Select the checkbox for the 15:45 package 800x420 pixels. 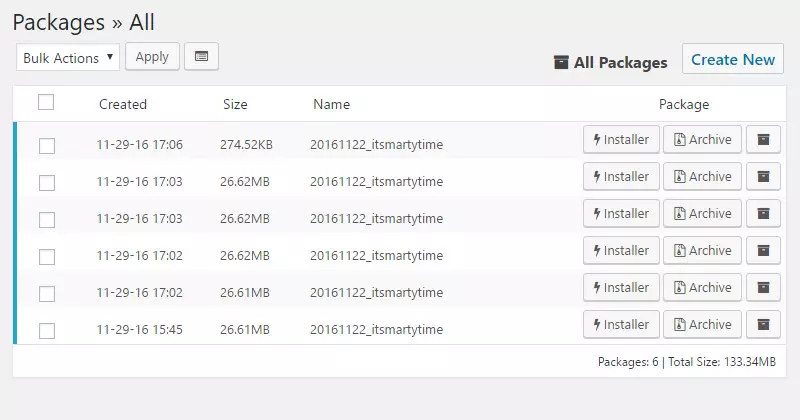pos(47,331)
